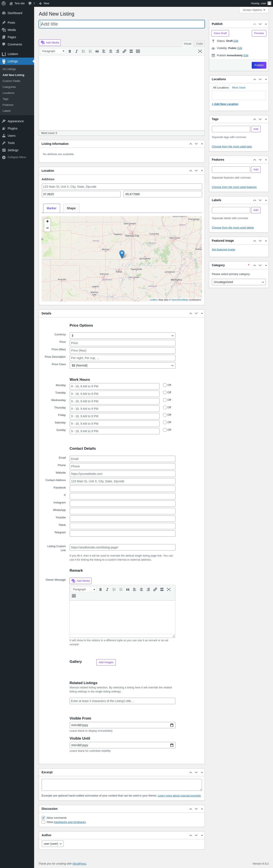Open the Currency dropdown

point(122,336)
